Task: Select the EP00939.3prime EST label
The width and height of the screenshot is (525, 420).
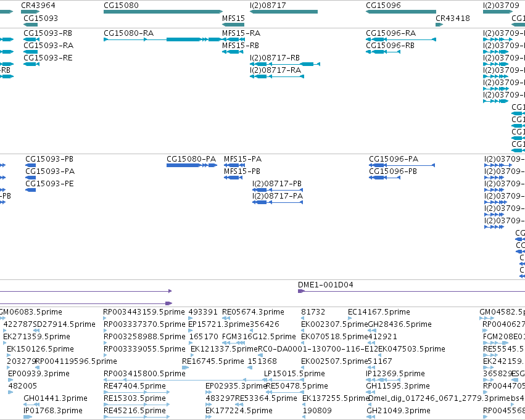Action: 39,374
